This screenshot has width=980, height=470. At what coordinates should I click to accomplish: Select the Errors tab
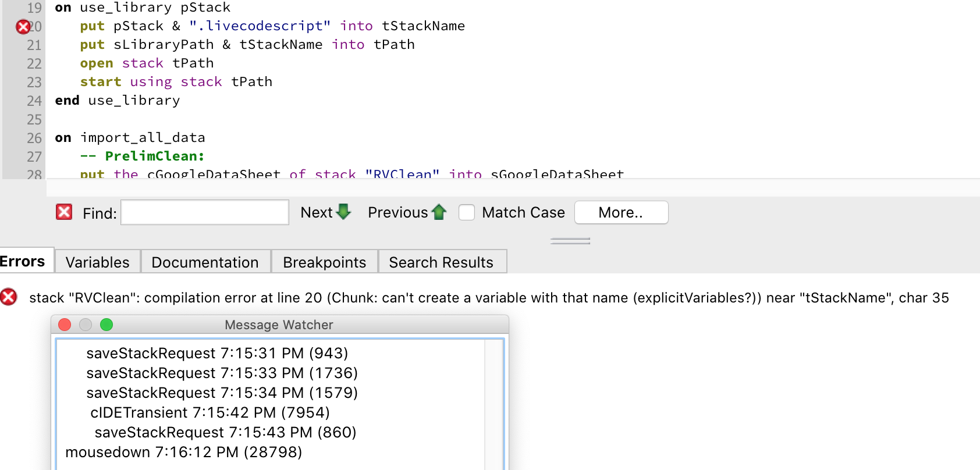pos(23,262)
